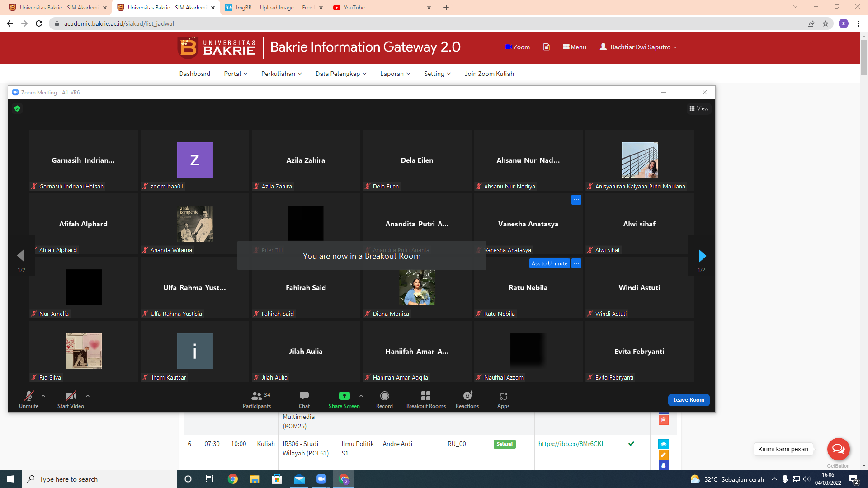This screenshot has width=868, height=488.
Task: Unmute your microphone in Zoom
Action: coord(28,400)
